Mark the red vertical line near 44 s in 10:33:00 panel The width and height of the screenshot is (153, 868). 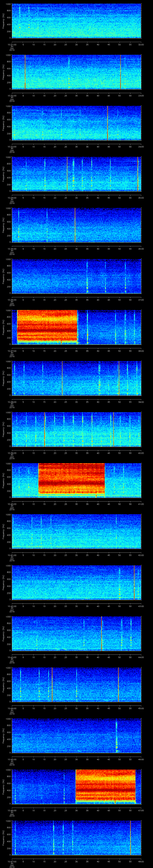pos(108,123)
